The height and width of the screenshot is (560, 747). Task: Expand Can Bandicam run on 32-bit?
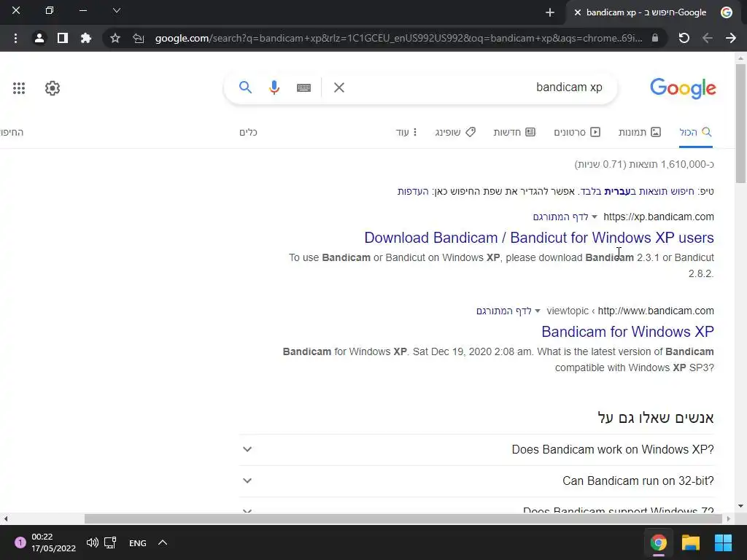point(476,481)
